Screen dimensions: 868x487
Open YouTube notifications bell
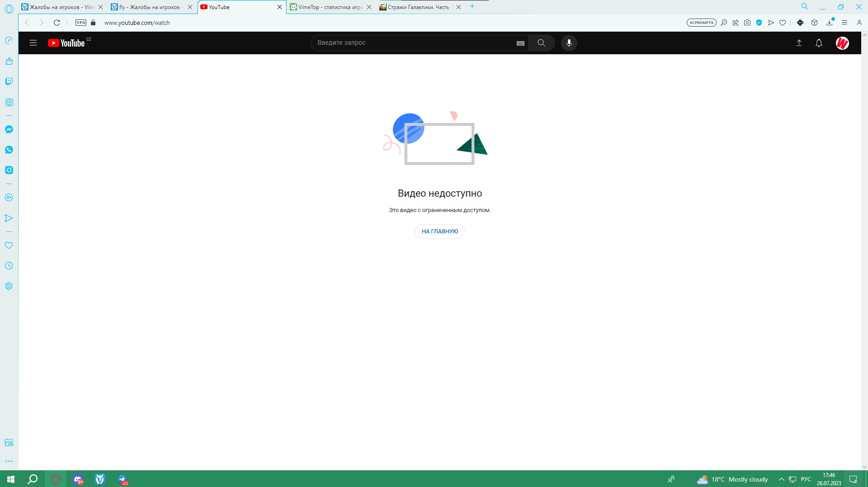point(819,43)
